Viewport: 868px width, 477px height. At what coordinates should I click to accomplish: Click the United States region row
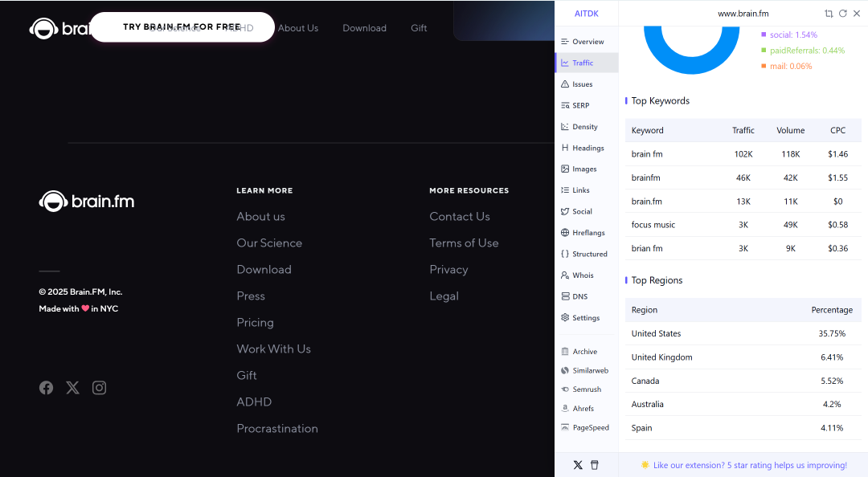tap(743, 334)
